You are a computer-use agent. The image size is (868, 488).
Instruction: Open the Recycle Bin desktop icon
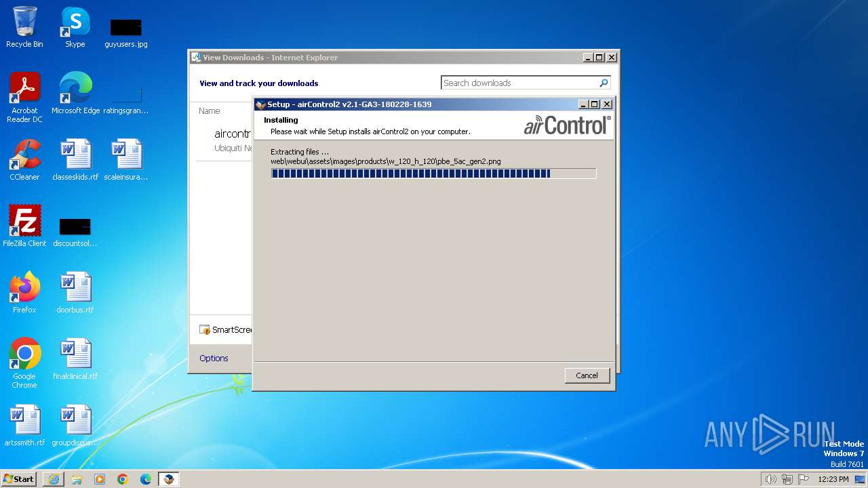click(x=24, y=27)
